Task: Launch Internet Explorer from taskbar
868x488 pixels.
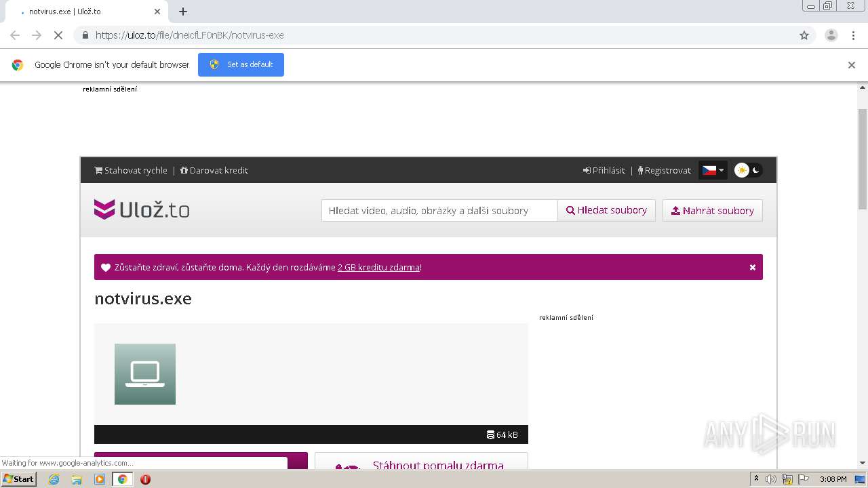Action: point(54,479)
